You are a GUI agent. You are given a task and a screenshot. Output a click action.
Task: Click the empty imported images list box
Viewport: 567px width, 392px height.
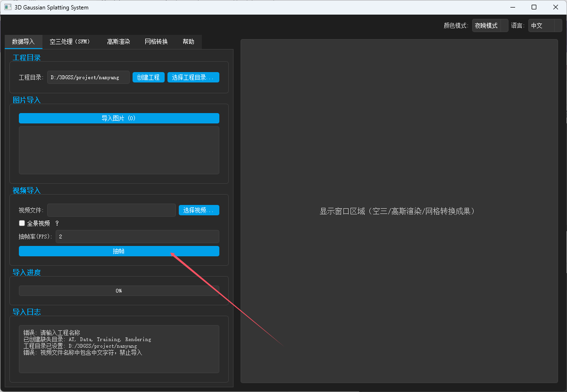[119, 150]
